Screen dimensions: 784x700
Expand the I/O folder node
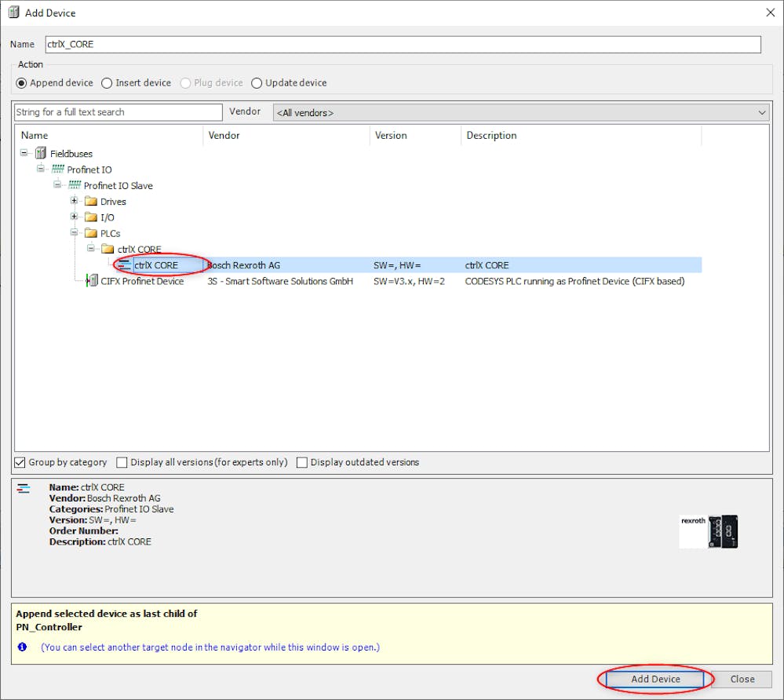point(74,217)
